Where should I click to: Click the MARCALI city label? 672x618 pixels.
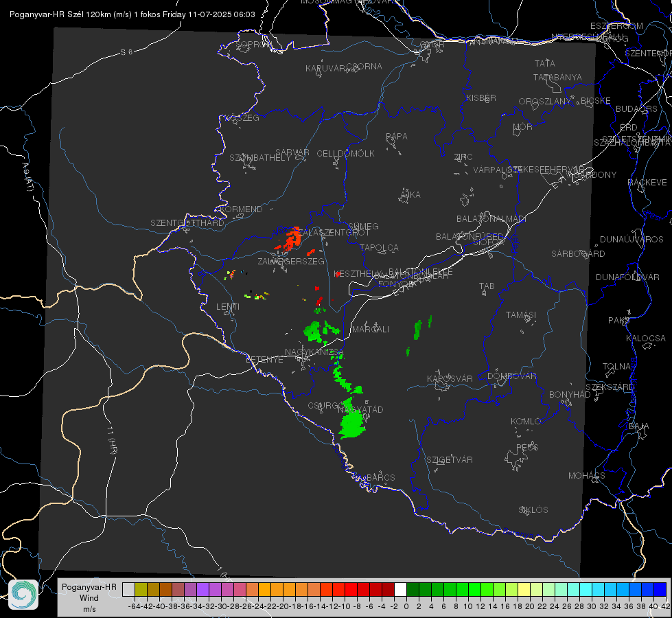[x=371, y=330]
